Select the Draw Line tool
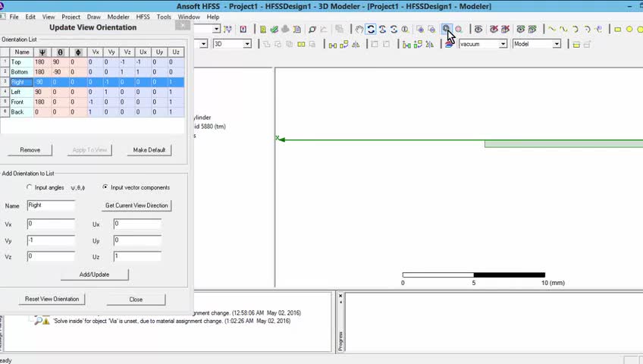643x364 pixels. click(x=552, y=30)
